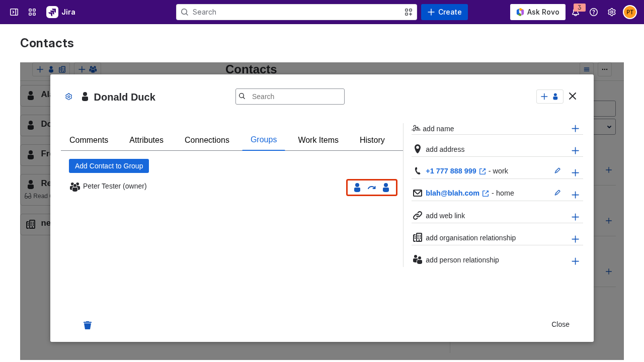This screenshot has height=362, width=644.
Task: Click the plus beside add name
Action: pyautogui.click(x=575, y=129)
